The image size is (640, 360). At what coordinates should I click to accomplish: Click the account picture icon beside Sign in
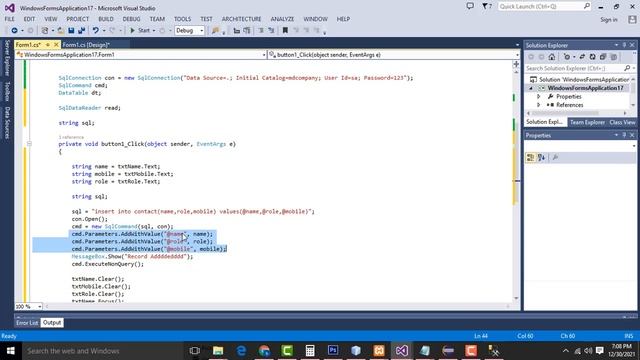(632, 20)
